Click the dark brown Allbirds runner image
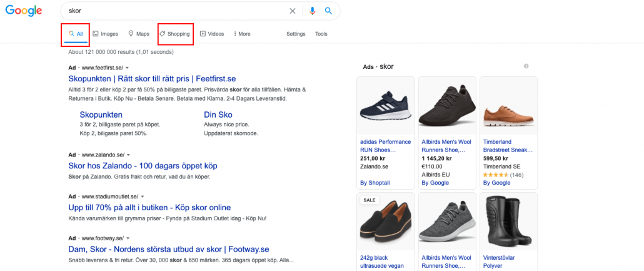The height and width of the screenshot is (271, 644). click(x=447, y=106)
